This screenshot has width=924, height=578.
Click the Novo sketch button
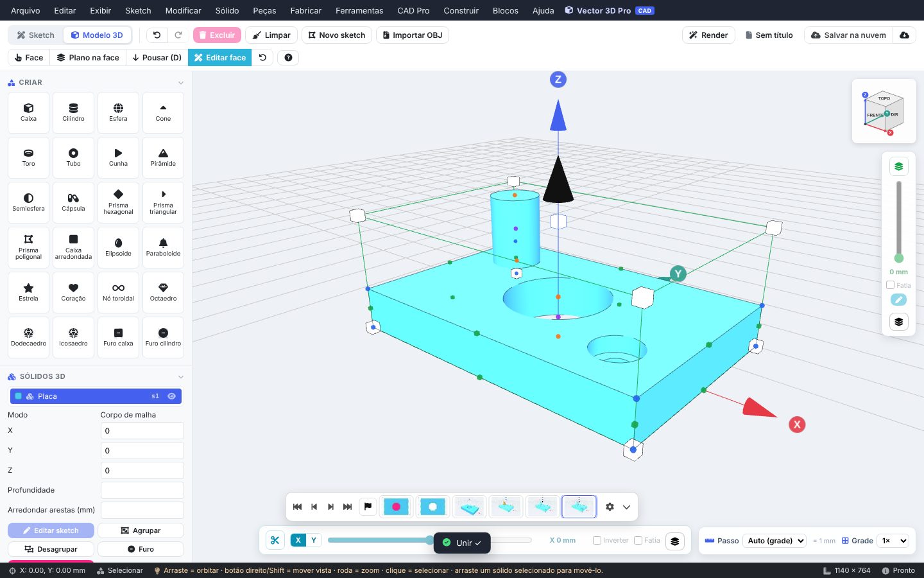pos(337,35)
